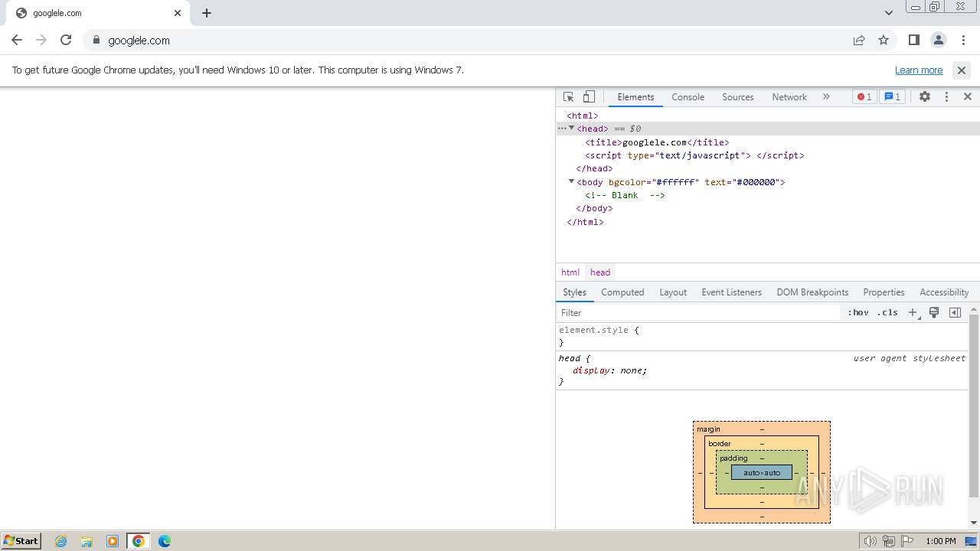Click the volume icon in system tray
Image resolution: width=980 pixels, height=551 pixels.
pyautogui.click(x=870, y=541)
